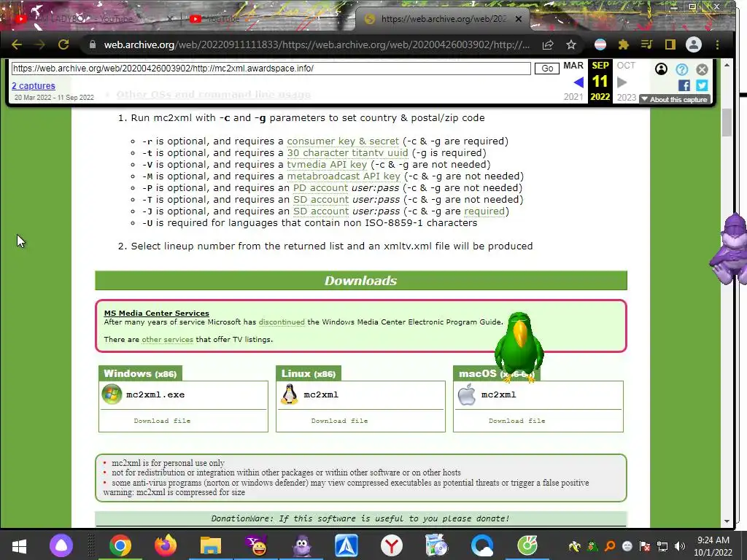Open the Chrome three-dot menu

[717, 44]
